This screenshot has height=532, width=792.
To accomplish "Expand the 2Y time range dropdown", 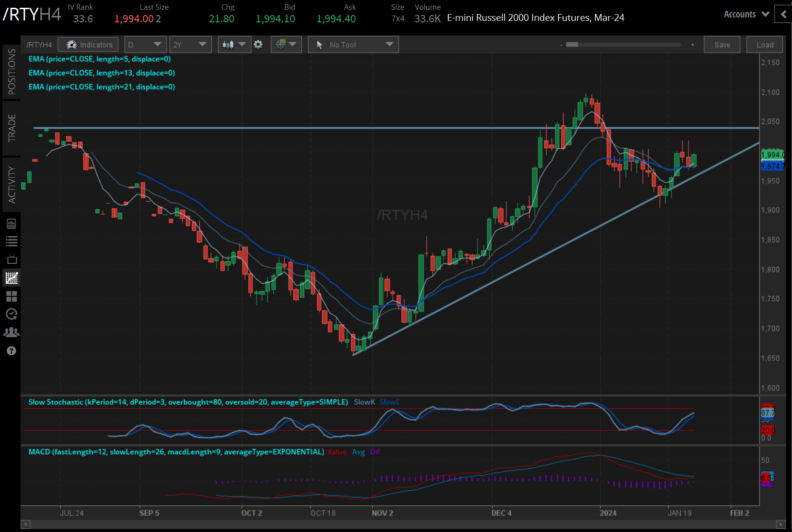I will 190,45.
